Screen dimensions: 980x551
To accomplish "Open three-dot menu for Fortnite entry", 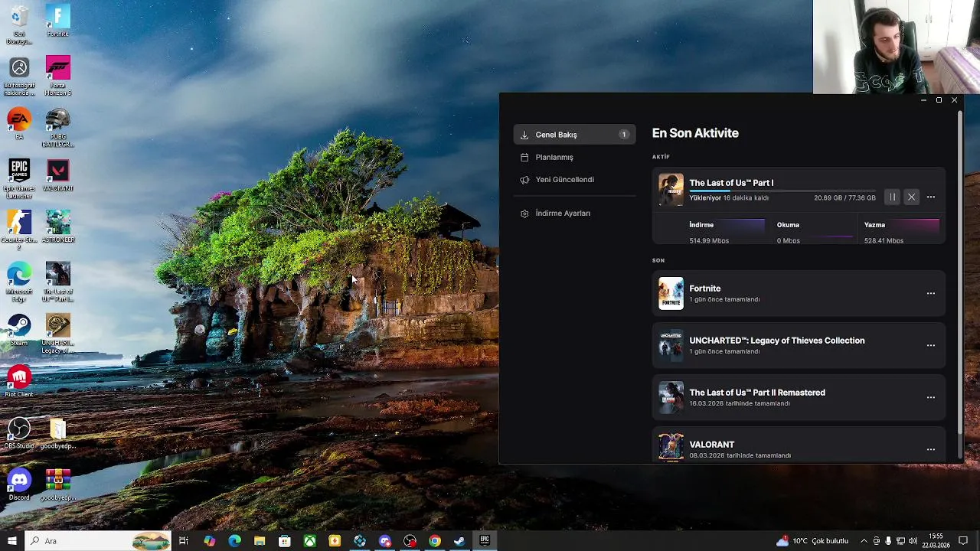I will [x=931, y=293].
